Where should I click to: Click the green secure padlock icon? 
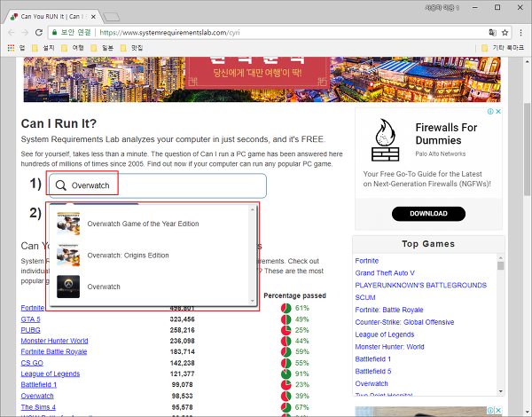click(54, 32)
